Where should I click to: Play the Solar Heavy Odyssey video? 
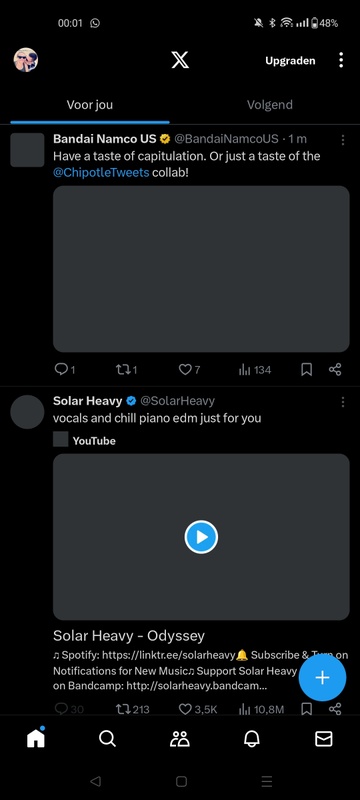201,537
